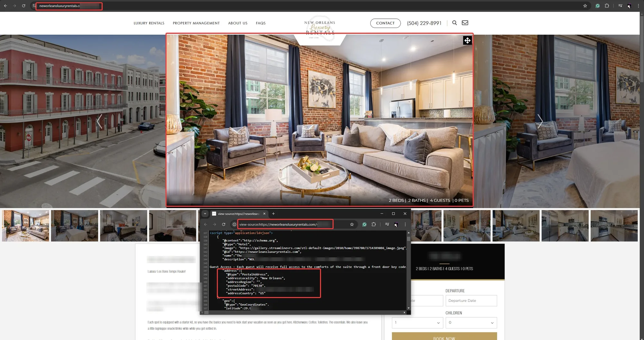Open the Grammarly extension in the main browser toolbar
The image size is (644, 340).
click(x=598, y=6)
